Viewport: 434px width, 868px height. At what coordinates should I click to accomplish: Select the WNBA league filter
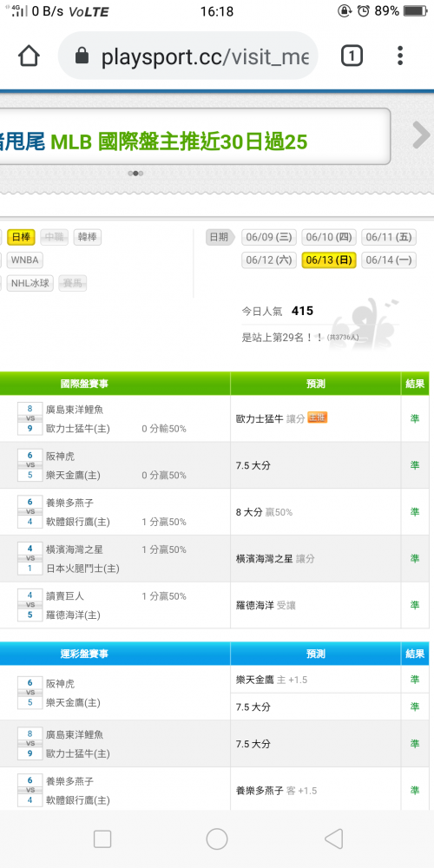(x=24, y=260)
